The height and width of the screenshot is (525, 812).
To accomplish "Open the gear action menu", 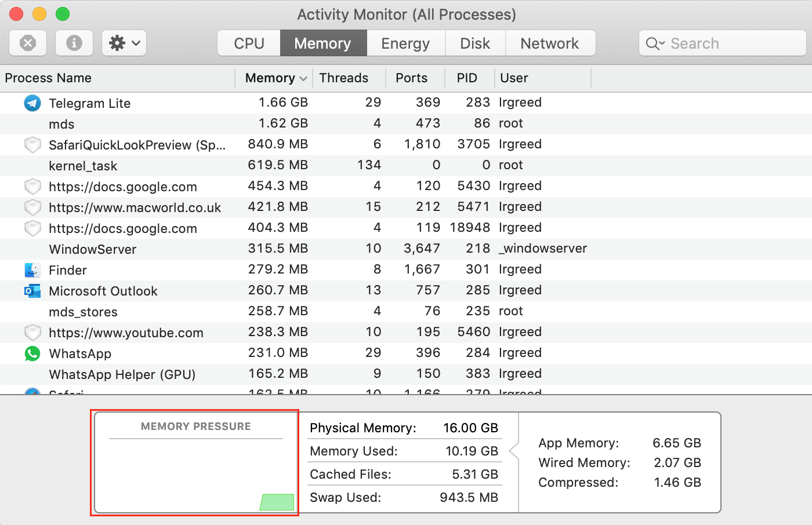I will [x=124, y=43].
